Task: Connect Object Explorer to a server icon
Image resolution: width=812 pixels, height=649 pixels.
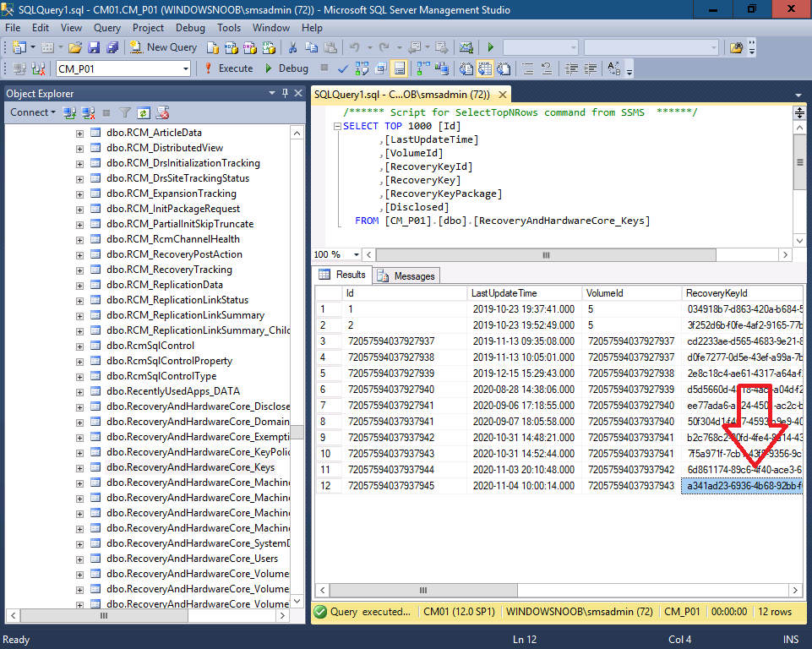Action: 69,113
